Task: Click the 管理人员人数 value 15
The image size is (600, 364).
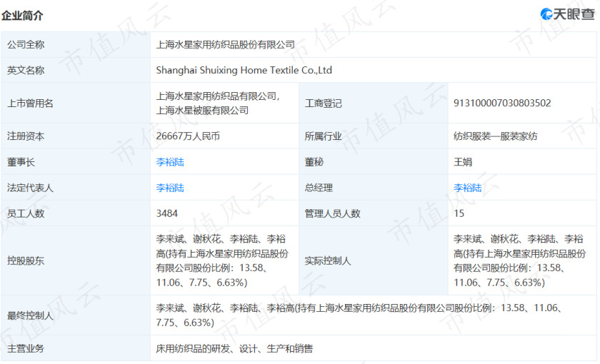Action: point(459,213)
